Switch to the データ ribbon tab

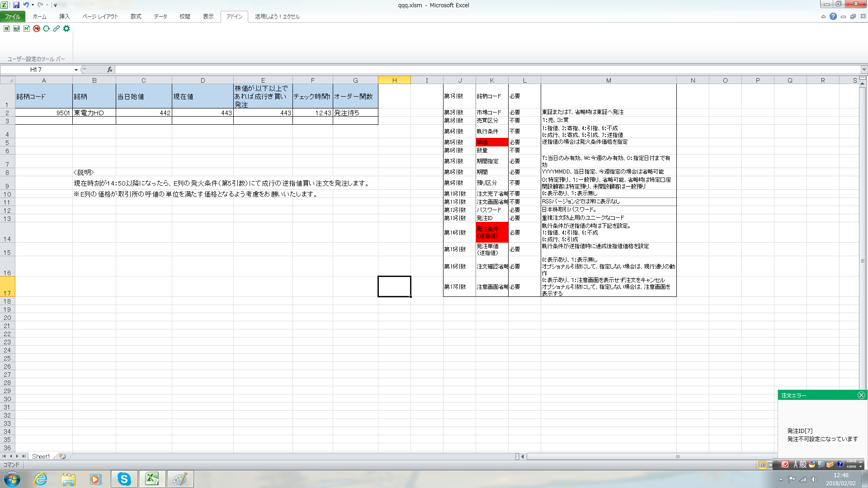click(x=160, y=16)
